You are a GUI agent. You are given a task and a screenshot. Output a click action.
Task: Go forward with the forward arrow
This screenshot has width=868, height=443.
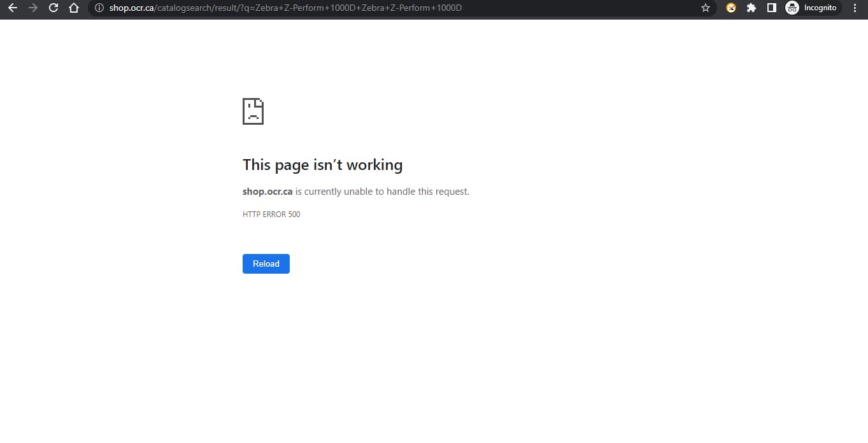point(33,8)
